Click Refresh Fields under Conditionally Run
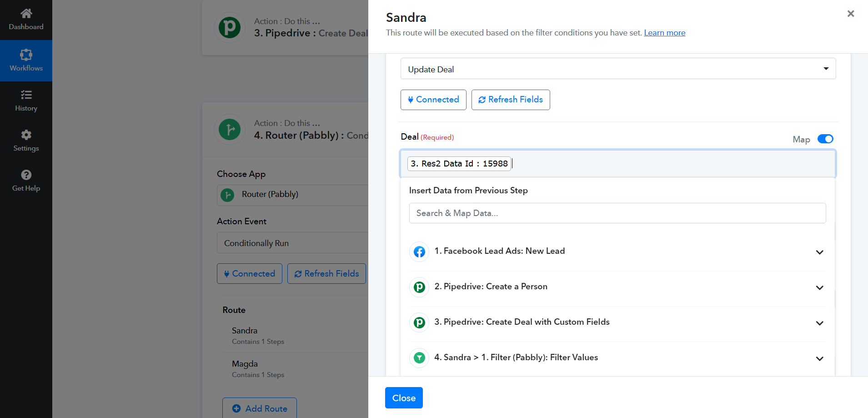Screen dimensions: 868x418 pyautogui.click(x=326, y=274)
